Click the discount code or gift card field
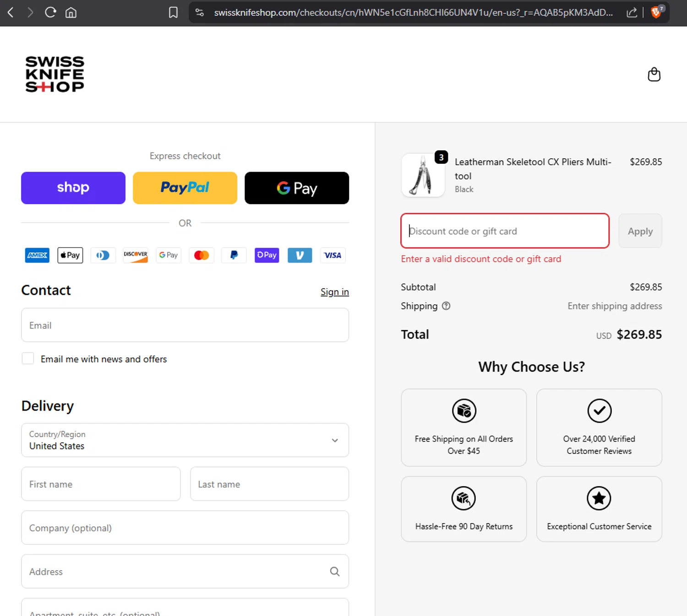Screen dimensions: 687x616 505,231
